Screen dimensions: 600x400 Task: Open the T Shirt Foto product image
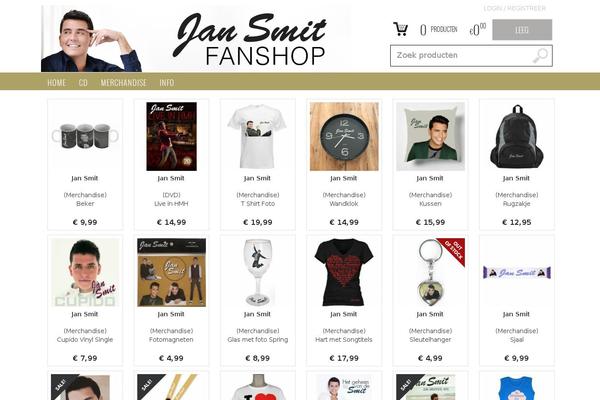pos(258,136)
